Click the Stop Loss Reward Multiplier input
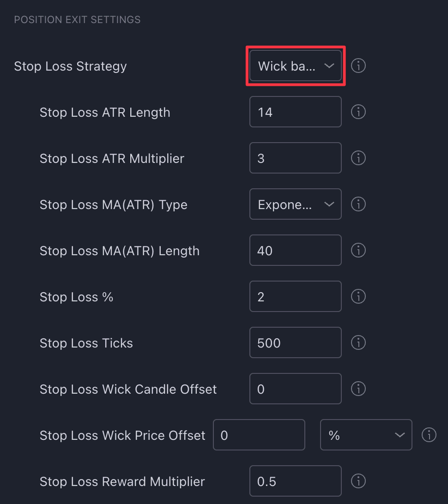 [x=295, y=481]
